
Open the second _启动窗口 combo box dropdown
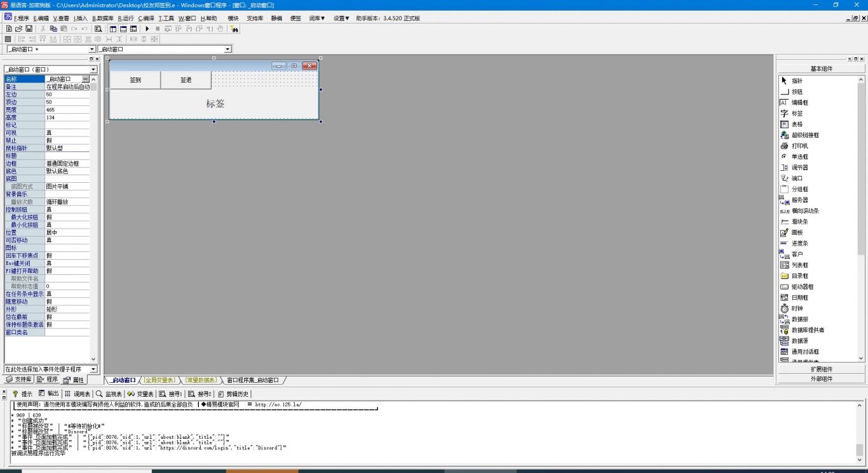[227, 49]
